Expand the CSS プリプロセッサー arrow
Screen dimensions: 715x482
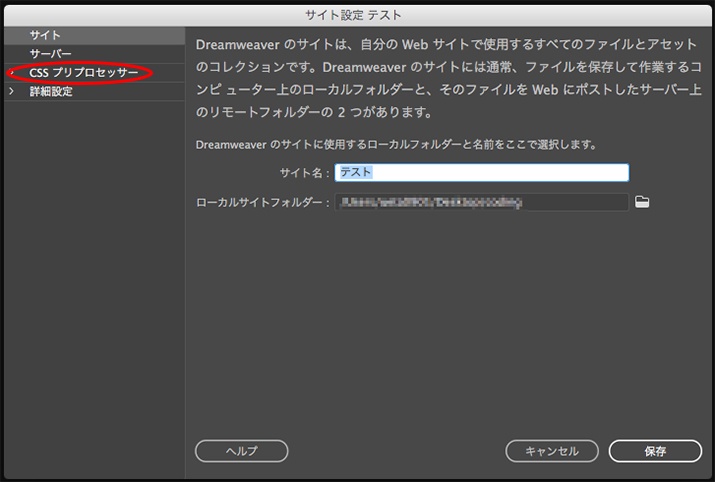(x=11, y=73)
